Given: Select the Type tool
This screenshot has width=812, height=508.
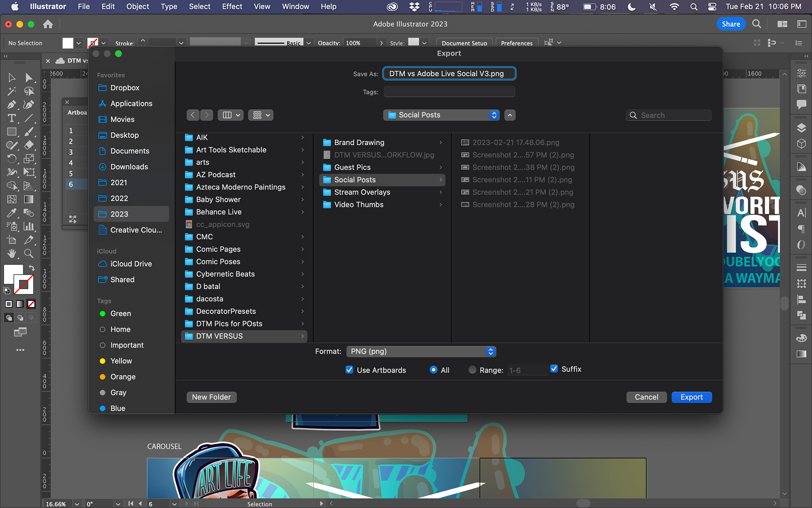Looking at the screenshot, I should (12, 118).
